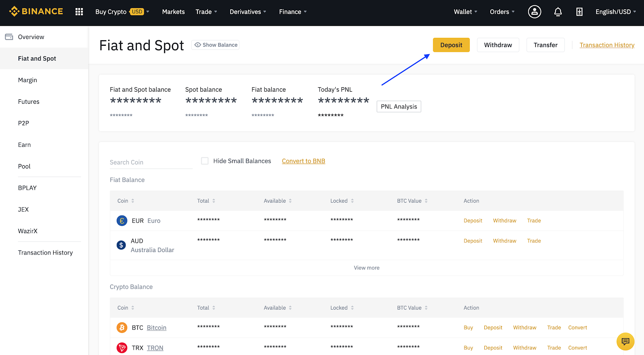
Task: Click the app download icon
Action: click(x=579, y=12)
